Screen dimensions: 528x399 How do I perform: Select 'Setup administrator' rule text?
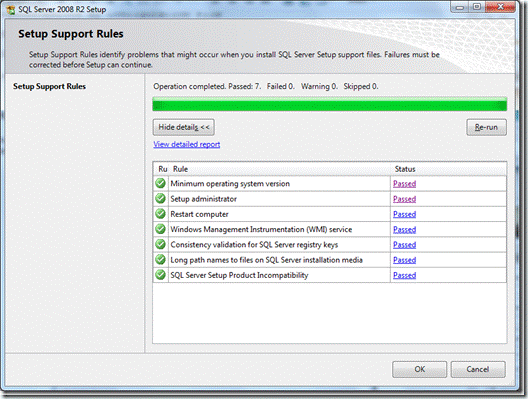(x=203, y=199)
